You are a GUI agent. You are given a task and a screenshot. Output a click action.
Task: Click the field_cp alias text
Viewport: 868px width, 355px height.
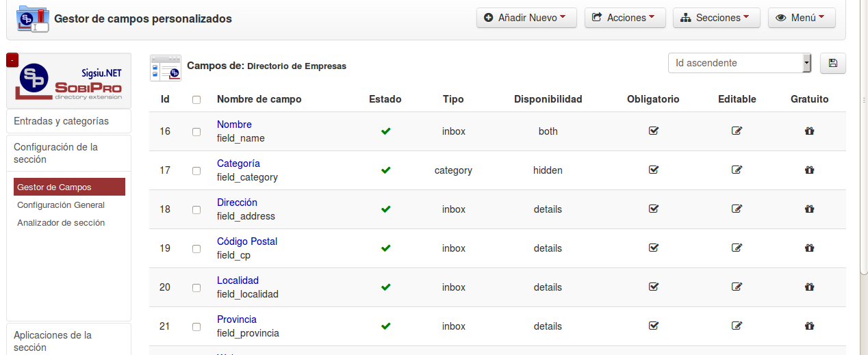(233, 255)
